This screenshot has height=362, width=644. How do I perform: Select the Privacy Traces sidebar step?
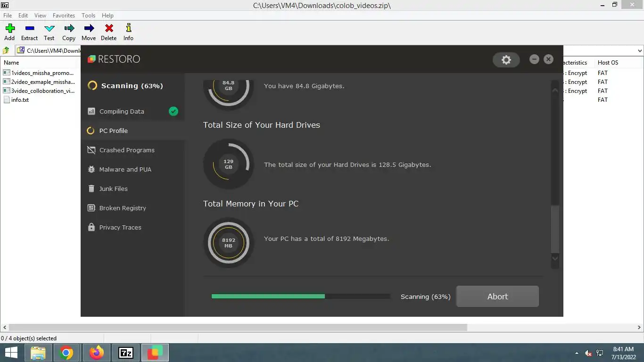[132, 227]
